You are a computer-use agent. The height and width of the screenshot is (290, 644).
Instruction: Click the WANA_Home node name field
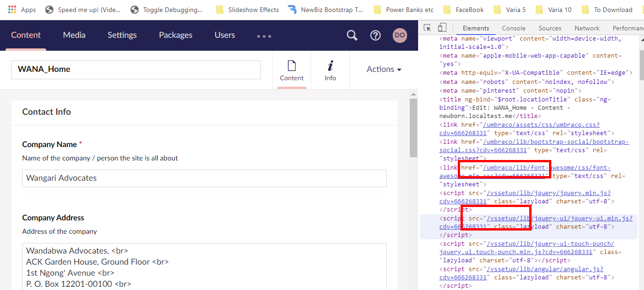pos(136,70)
